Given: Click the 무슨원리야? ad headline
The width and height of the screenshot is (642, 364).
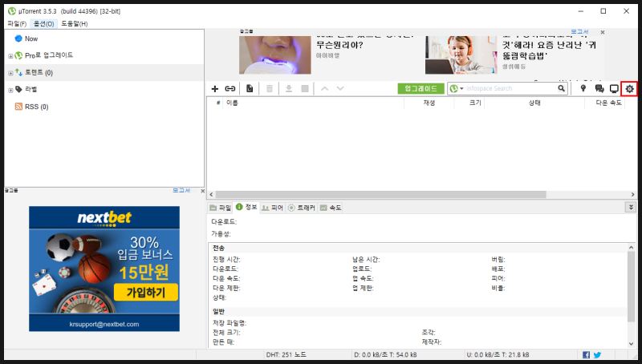Looking at the screenshot, I should (339, 45).
